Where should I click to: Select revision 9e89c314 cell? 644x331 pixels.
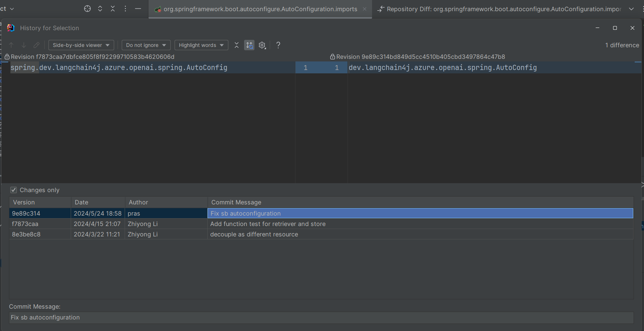40,213
